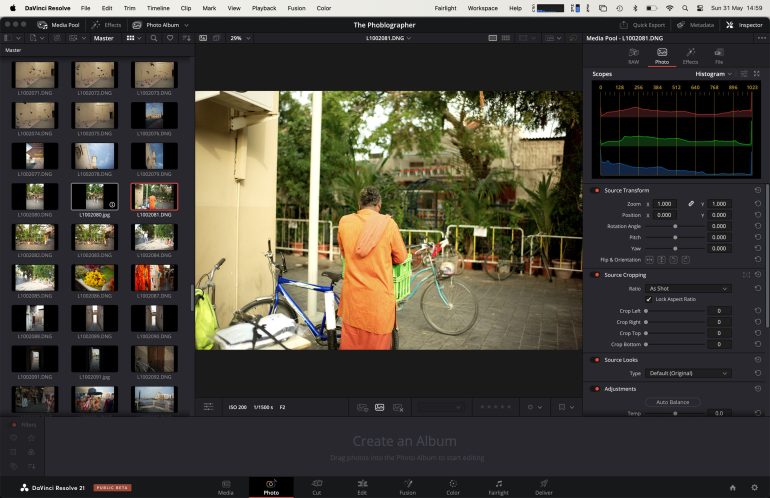Toggle the Inspector panel
Image resolution: width=770 pixels, height=498 pixels.
[x=744, y=25]
